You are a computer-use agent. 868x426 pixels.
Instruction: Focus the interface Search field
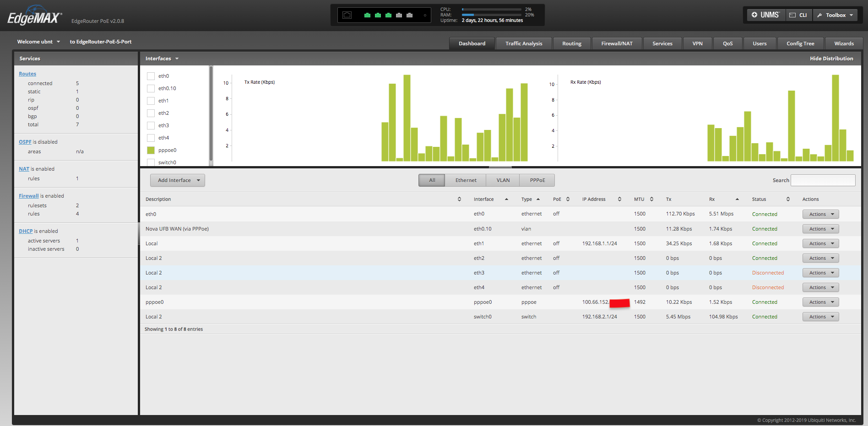(823, 180)
